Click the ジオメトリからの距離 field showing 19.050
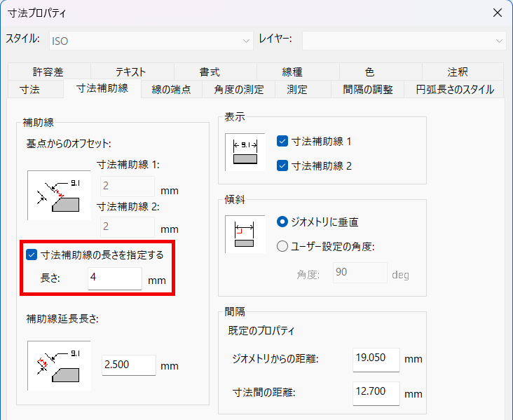This screenshot has height=420, width=513. click(376, 359)
